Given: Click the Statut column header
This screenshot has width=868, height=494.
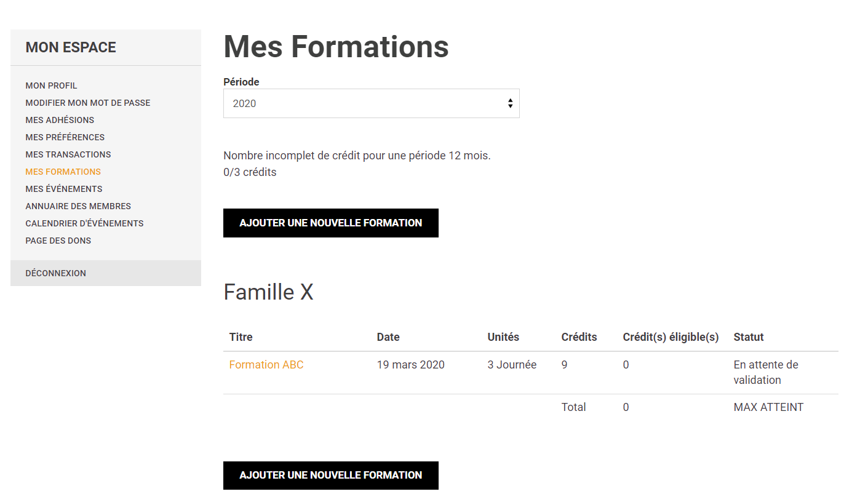Looking at the screenshot, I should pyautogui.click(x=749, y=337).
